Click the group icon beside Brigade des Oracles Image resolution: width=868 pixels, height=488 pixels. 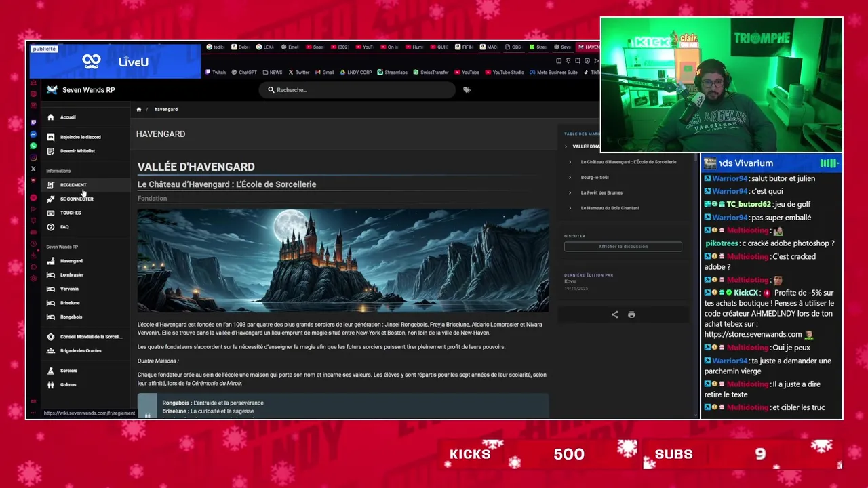50,351
